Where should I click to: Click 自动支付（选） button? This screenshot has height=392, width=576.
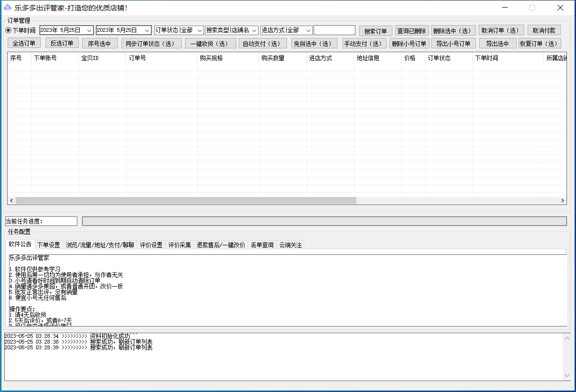click(x=263, y=43)
